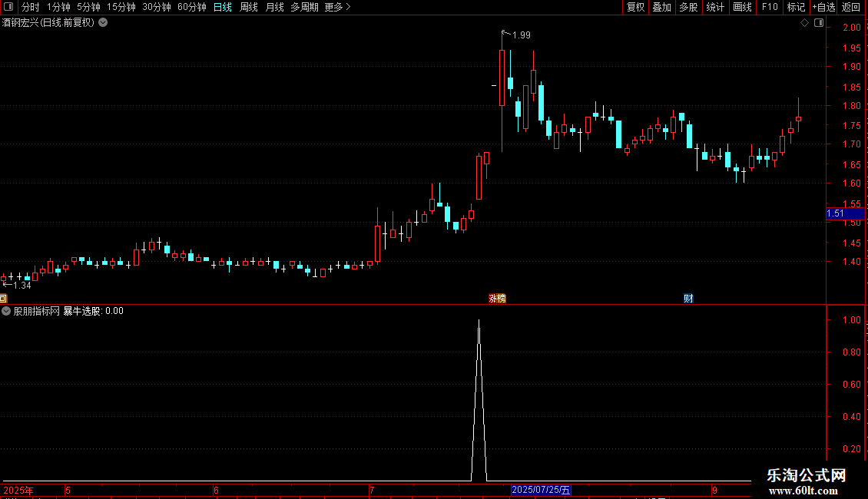This screenshot has width=868, height=499.
Task: Open the 涨榜 event marker
Action: pos(497,299)
